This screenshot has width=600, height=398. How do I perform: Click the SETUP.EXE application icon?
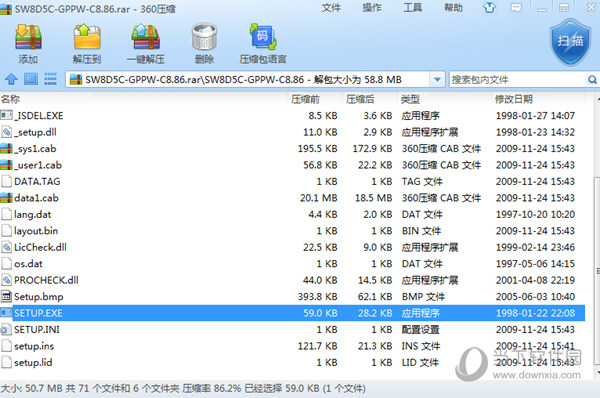(x=6, y=313)
